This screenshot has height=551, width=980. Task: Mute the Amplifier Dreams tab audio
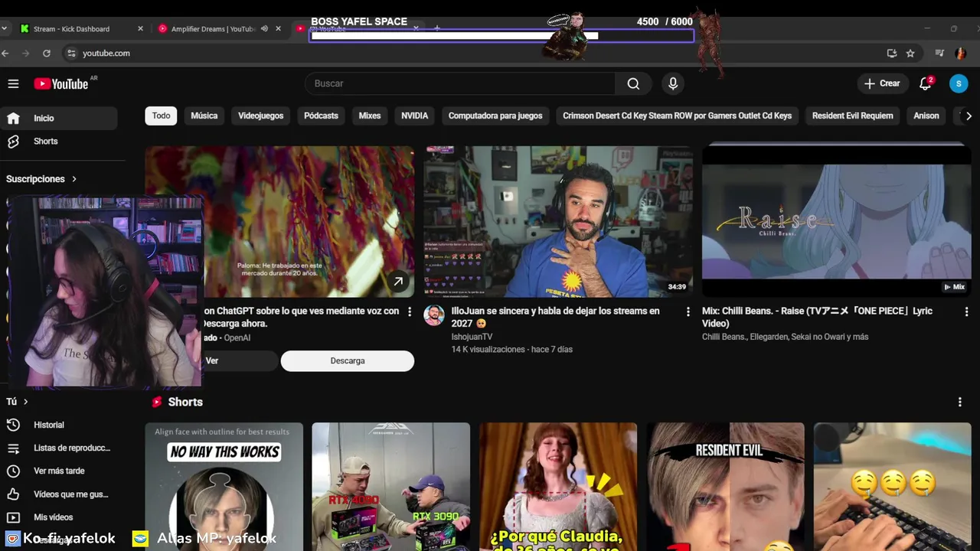264,28
